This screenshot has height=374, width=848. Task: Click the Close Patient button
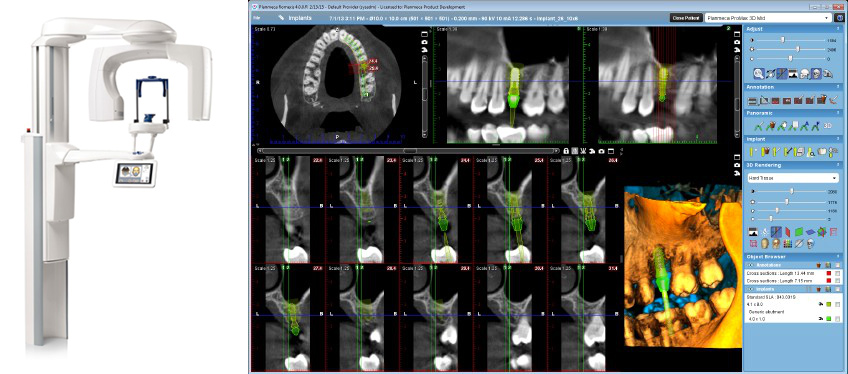pyautogui.click(x=686, y=18)
